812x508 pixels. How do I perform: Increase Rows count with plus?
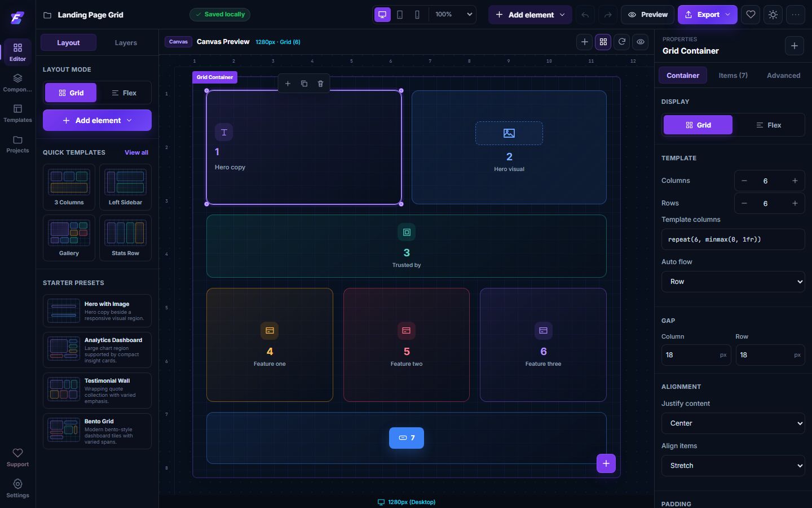[x=795, y=203]
